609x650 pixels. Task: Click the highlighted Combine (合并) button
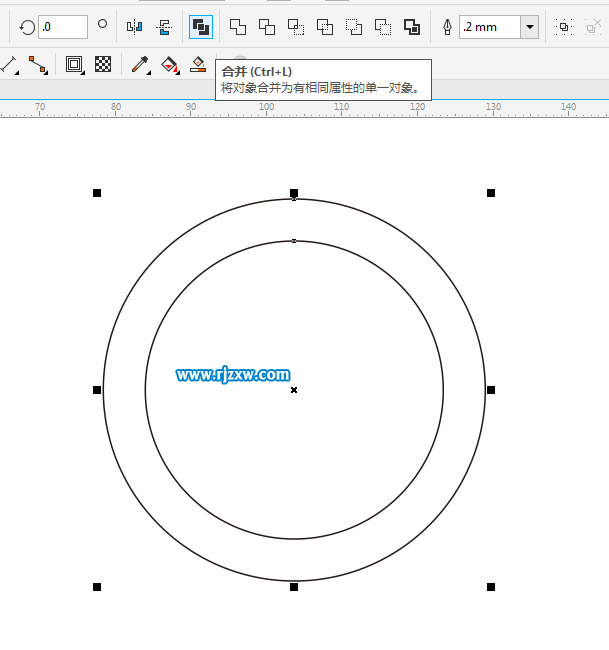201,27
